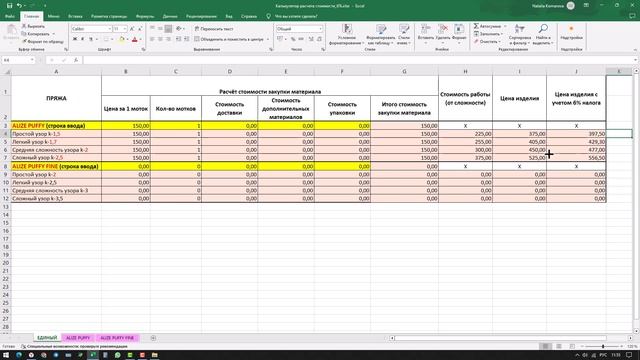This screenshot has height=360, width=640.
Task: Switch to the Вставка ribbon tab
Action: coord(75,16)
